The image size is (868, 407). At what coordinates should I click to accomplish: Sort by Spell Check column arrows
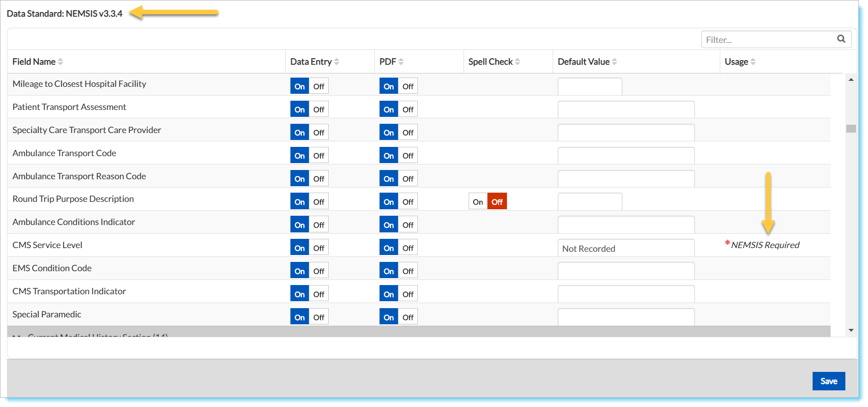pyautogui.click(x=518, y=62)
